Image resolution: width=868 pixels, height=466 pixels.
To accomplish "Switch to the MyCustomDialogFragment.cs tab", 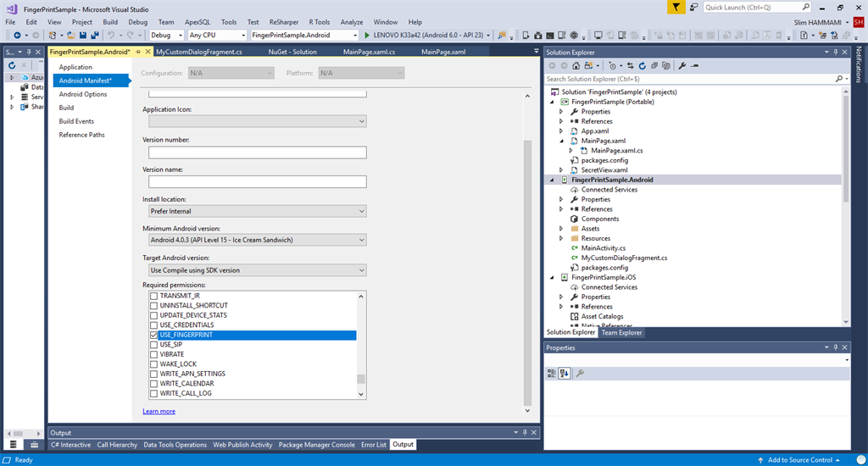I will point(199,52).
